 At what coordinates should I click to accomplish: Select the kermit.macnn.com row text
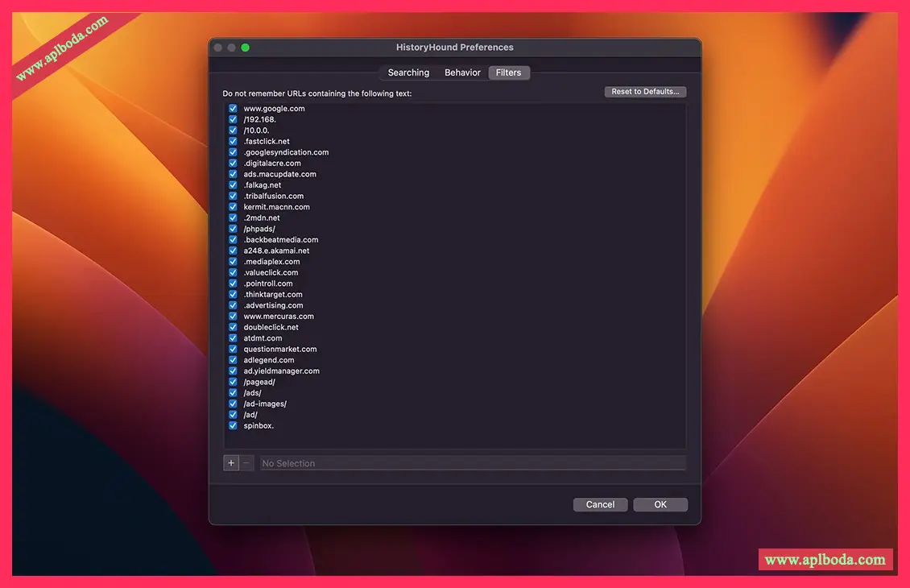[x=276, y=207]
